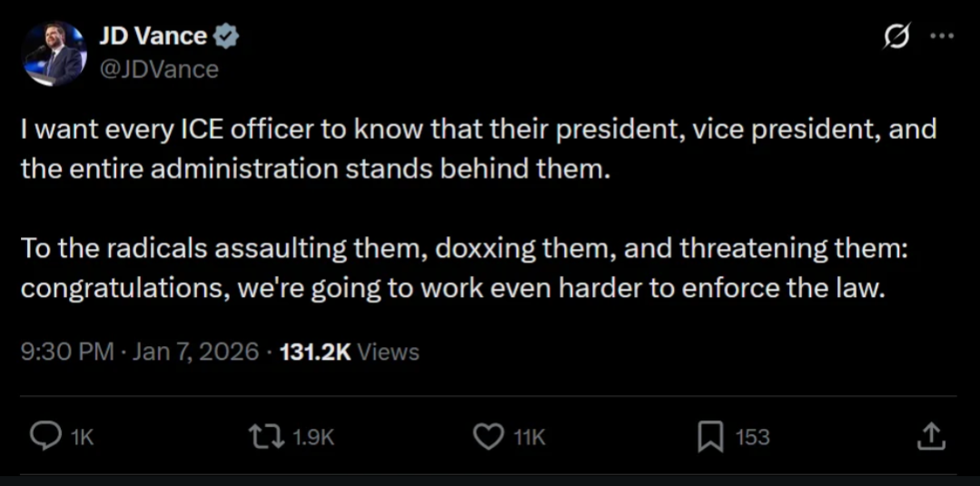This screenshot has width=980, height=486.
Task: View the 131.2K Views analytics
Action: pos(350,352)
